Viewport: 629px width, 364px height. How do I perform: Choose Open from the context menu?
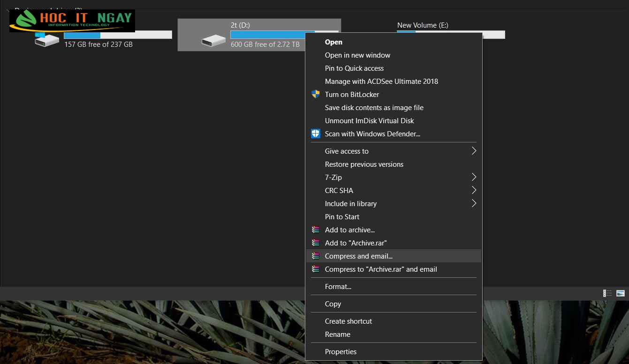394,42
